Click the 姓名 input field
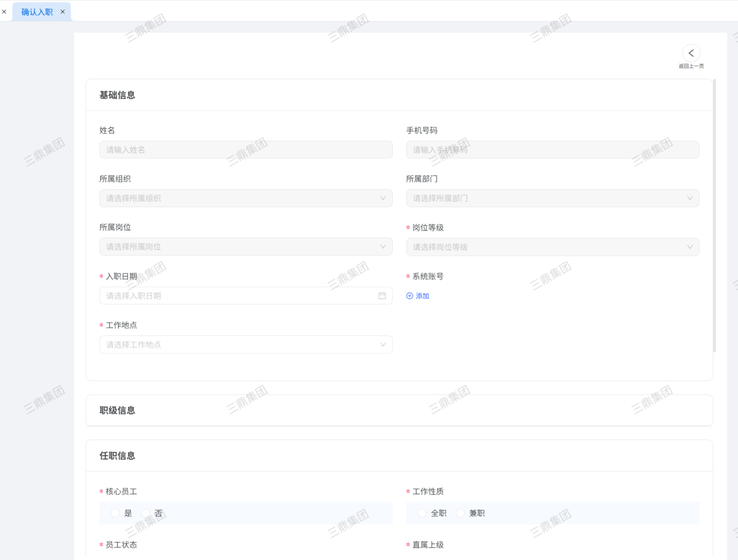738x560 pixels. point(246,150)
